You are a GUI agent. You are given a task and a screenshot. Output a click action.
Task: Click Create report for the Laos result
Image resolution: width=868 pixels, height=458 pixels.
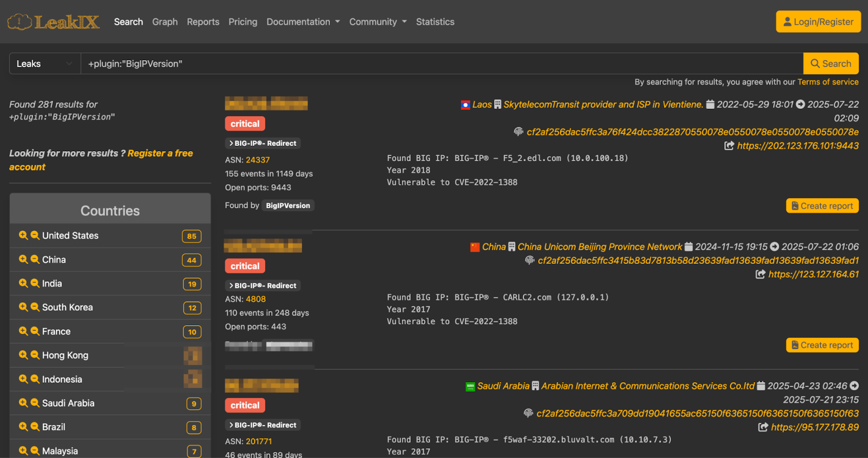click(822, 206)
